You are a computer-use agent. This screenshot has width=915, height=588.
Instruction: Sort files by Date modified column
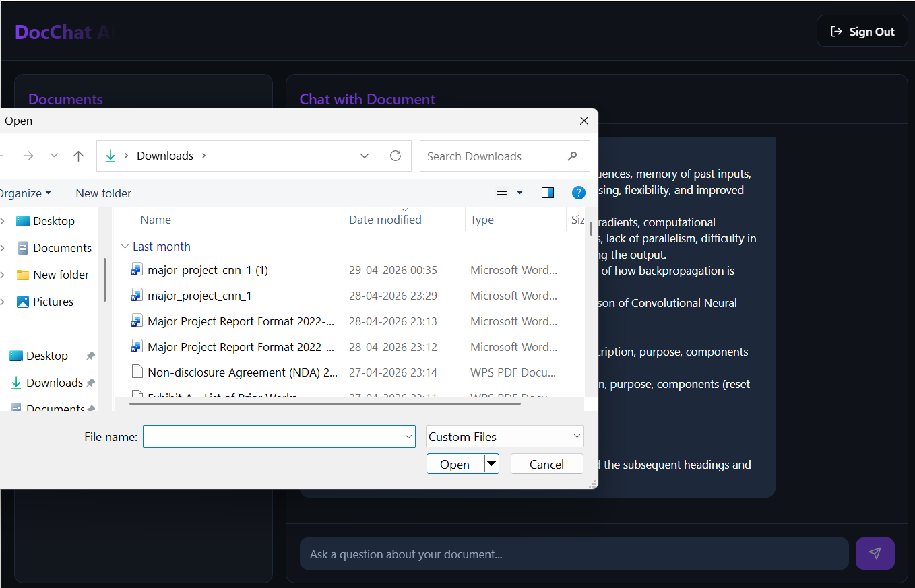point(385,220)
